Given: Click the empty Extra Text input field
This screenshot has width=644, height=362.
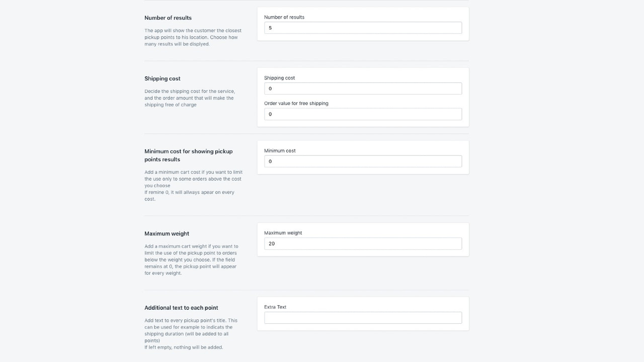Looking at the screenshot, I should tap(362, 317).
